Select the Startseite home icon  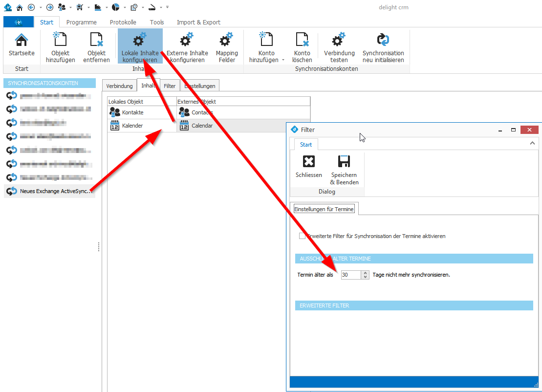point(21,42)
